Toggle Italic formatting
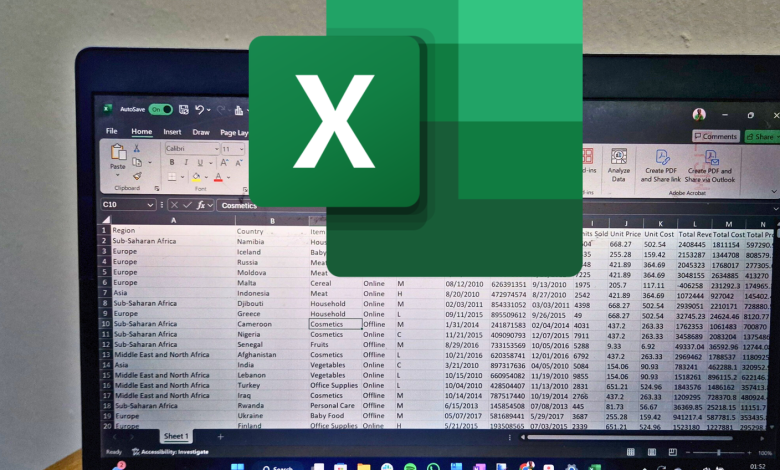Image resolution: width=780 pixels, height=470 pixels. [x=186, y=162]
